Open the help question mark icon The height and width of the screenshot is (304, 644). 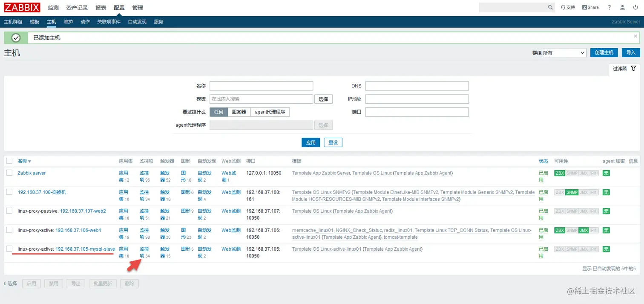pos(609,7)
